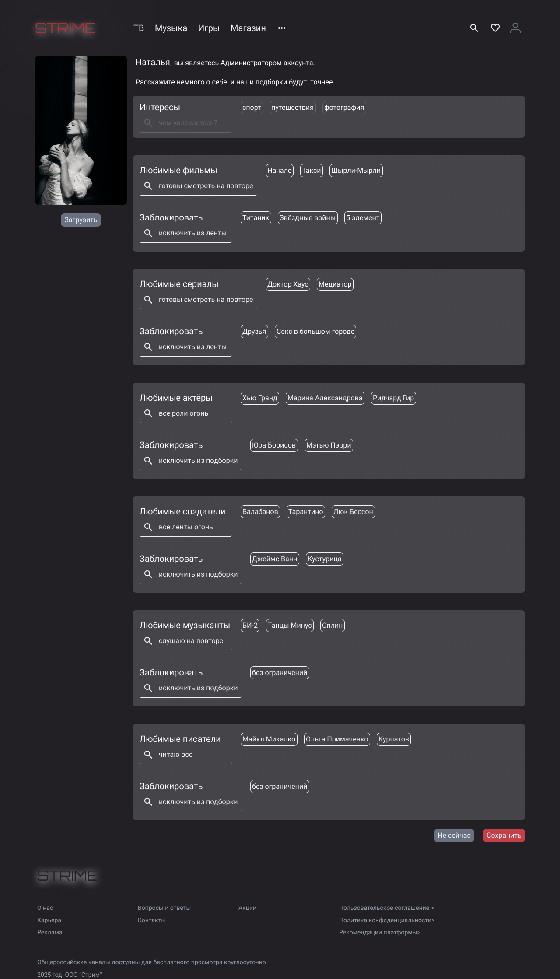The width and height of the screenshot is (560, 979).
Task: Open the Музыка menu item
Action: (x=171, y=28)
